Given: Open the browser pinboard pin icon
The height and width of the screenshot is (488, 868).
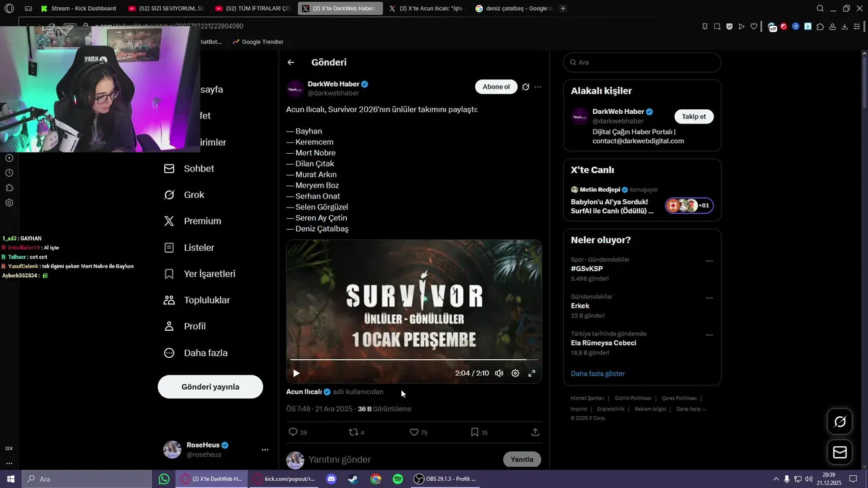Looking at the screenshot, I should [x=705, y=26].
